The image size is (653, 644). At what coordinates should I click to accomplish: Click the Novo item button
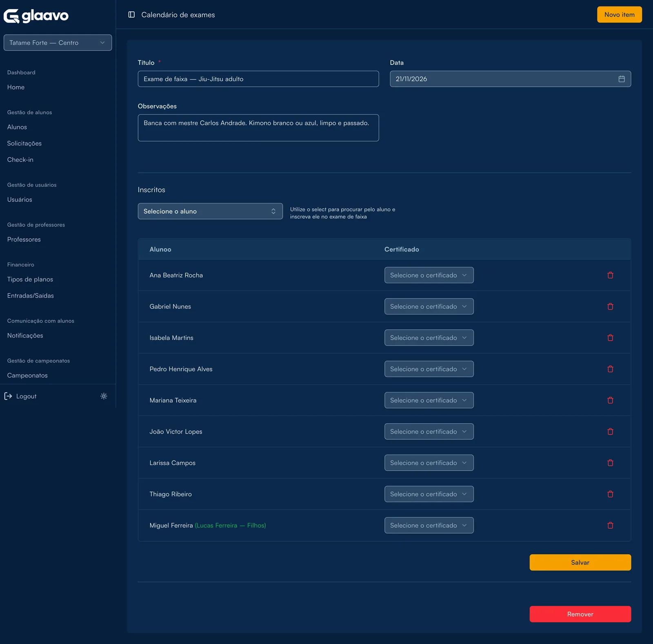[x=620, y=15]
